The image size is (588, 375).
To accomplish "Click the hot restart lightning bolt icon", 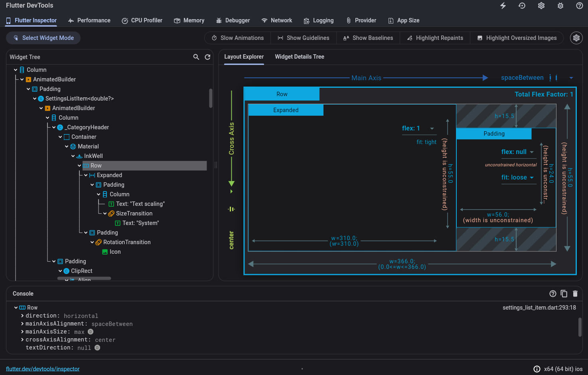I will pyautogui.click(x=503, y=6).
